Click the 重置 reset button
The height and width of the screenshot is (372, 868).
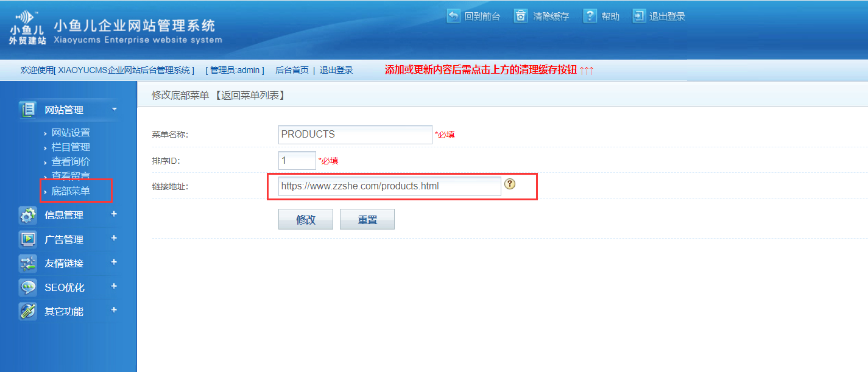(367, 220)
